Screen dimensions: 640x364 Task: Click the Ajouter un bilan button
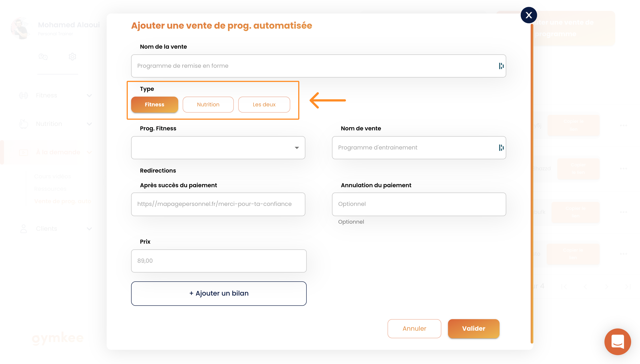(x=219, y=293)
